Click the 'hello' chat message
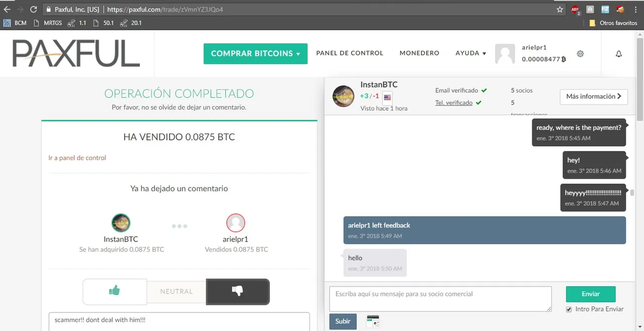 click(x=375, y=263)
